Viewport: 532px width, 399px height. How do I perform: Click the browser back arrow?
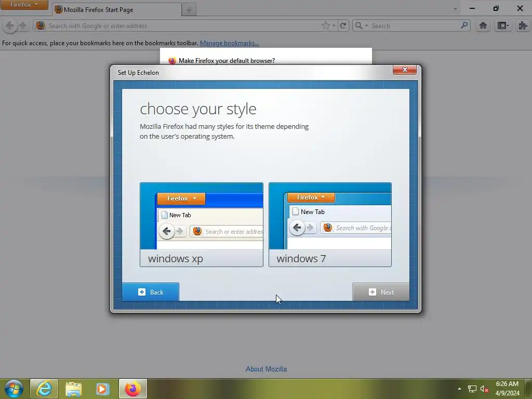pyautogui.click(x=10, y=26)
